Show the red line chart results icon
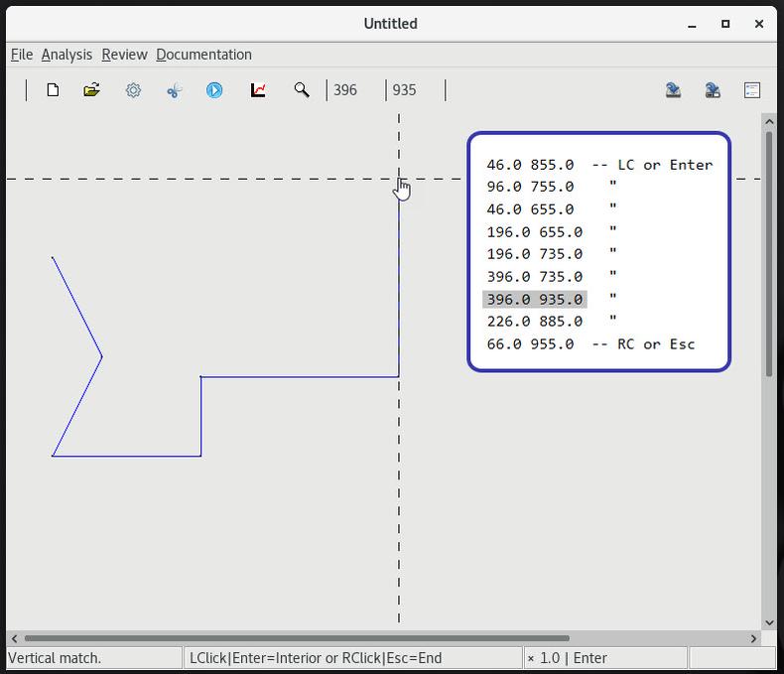 click(258, 90)
